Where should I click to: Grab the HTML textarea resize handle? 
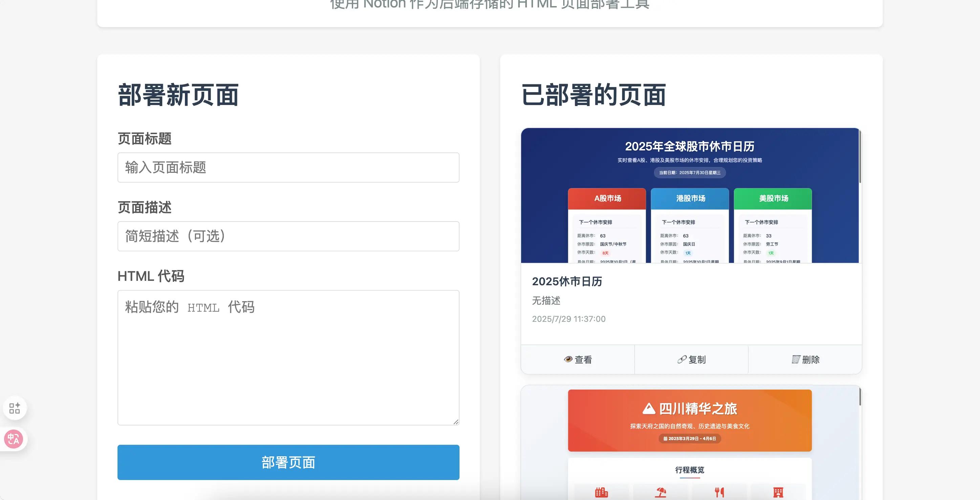point(456,422)
